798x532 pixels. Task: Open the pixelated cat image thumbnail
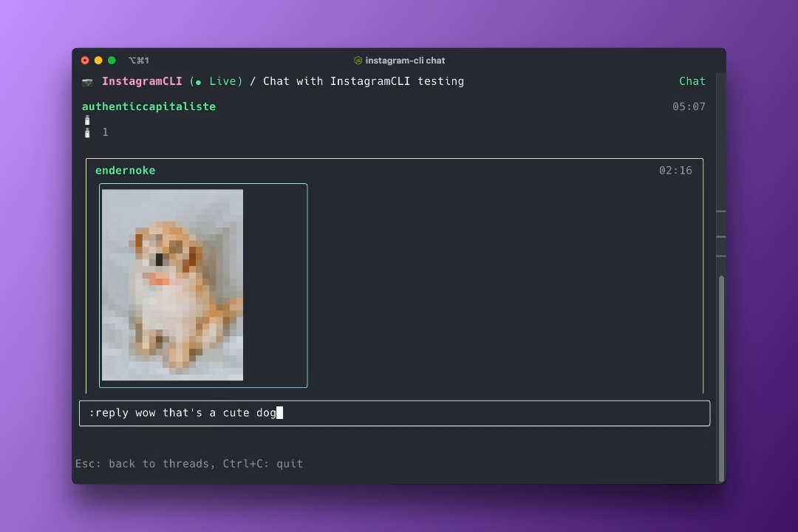point(172,285)
